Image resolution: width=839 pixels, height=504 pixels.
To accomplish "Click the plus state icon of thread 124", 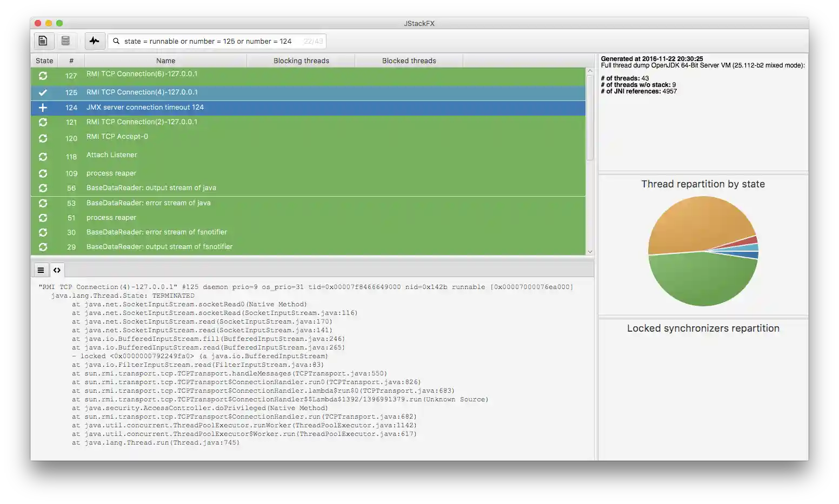I will 43,107.
